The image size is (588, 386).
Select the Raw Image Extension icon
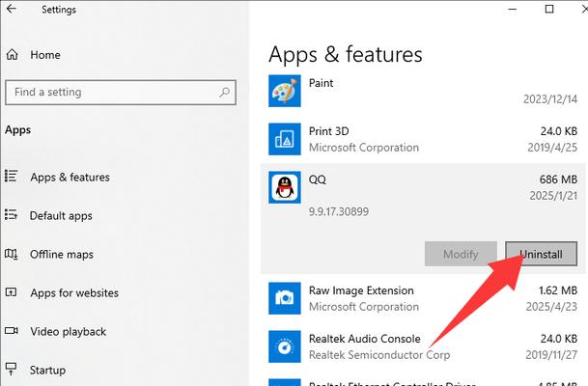[x=285, y=298]
